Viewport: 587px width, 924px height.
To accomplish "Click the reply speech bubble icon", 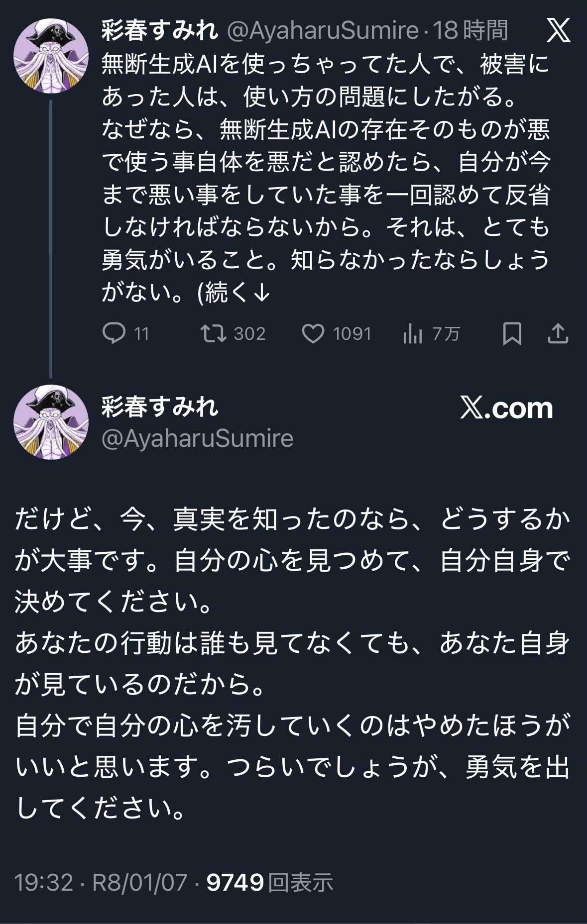I will coord(114,333).
